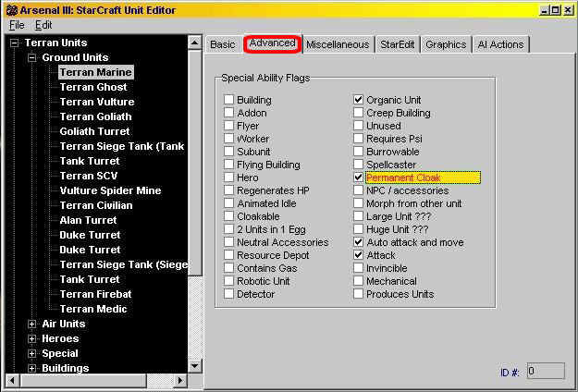Select Terran Siege Tank (Tank mode) entry

[x=122, y=146]
